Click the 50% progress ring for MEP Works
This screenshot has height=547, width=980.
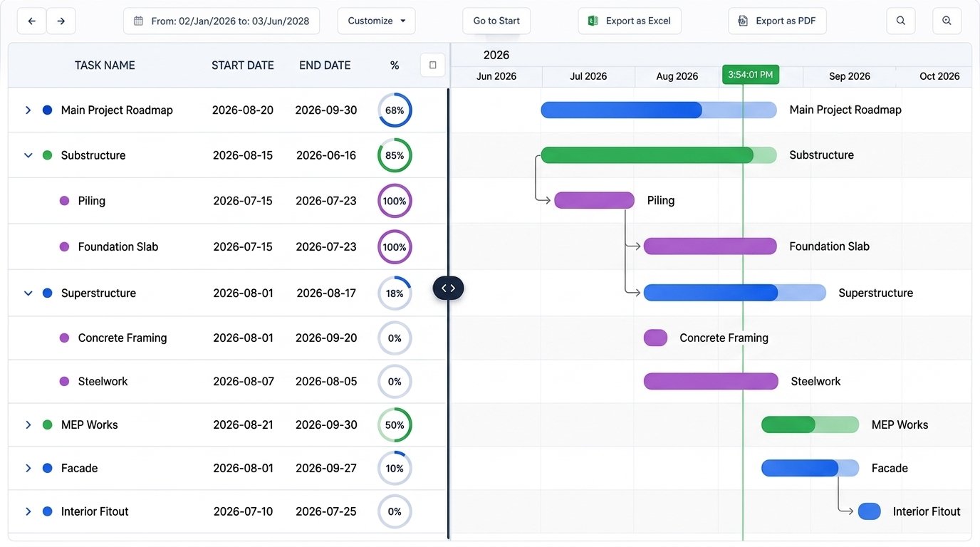(x=395, y=425)
